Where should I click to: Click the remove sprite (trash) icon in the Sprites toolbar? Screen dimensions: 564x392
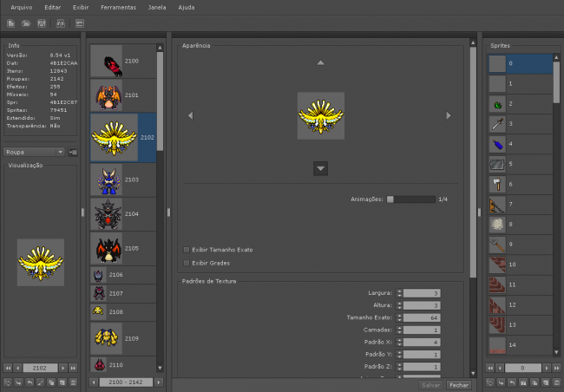click(557, 382)
